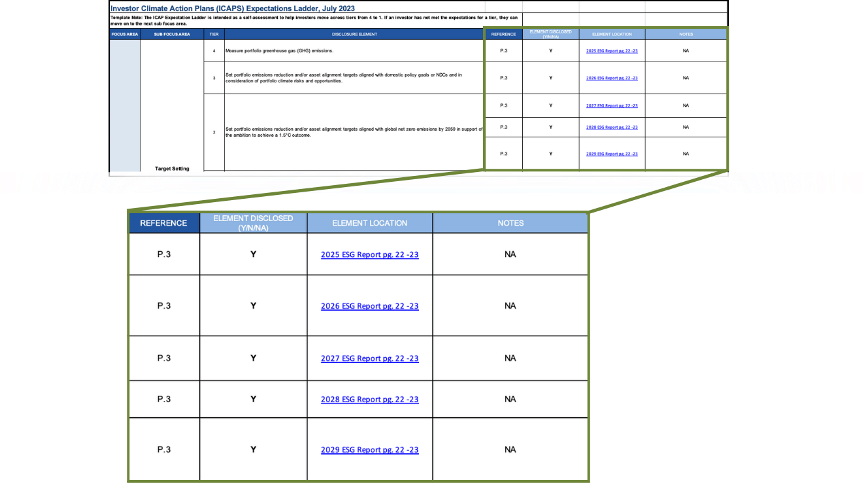The image size is (868, 484).
Task: Open the 2026 ESG Report link in enlarged callout
Action: click(x=369, y=305)
